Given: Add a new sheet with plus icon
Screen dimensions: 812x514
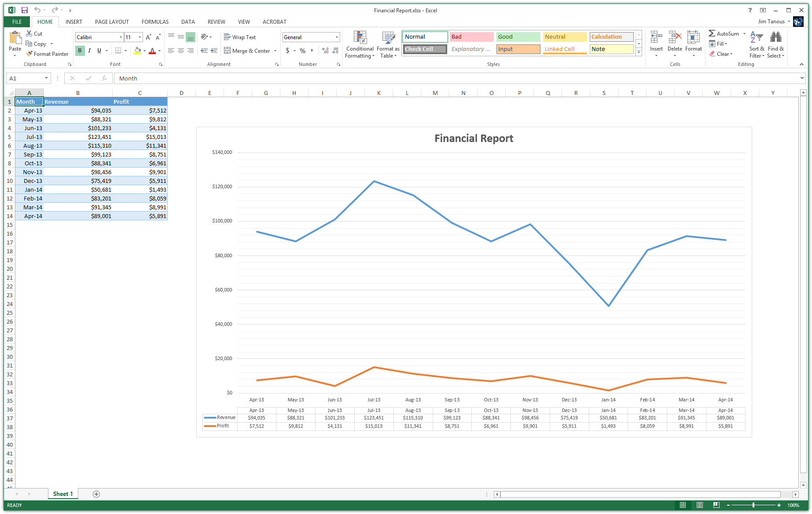Looking at the screenshot, I should (96, 494).
